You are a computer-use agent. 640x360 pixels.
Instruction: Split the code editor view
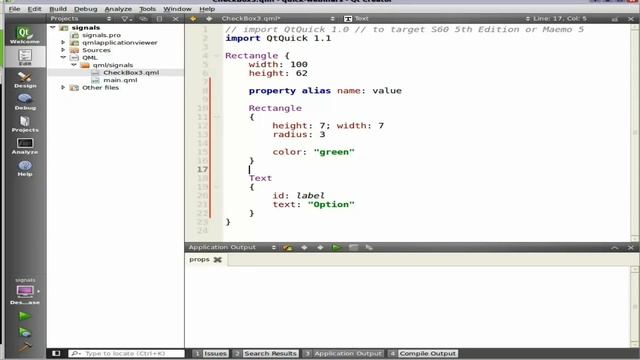(x=615, y=19)
